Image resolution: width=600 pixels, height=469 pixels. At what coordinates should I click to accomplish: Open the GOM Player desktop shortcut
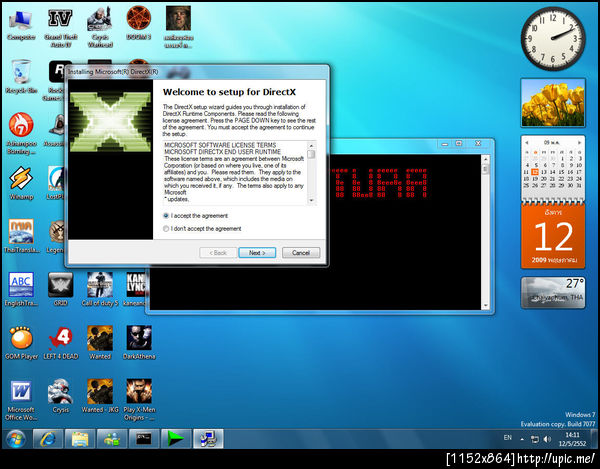click(x=21, y=343)
